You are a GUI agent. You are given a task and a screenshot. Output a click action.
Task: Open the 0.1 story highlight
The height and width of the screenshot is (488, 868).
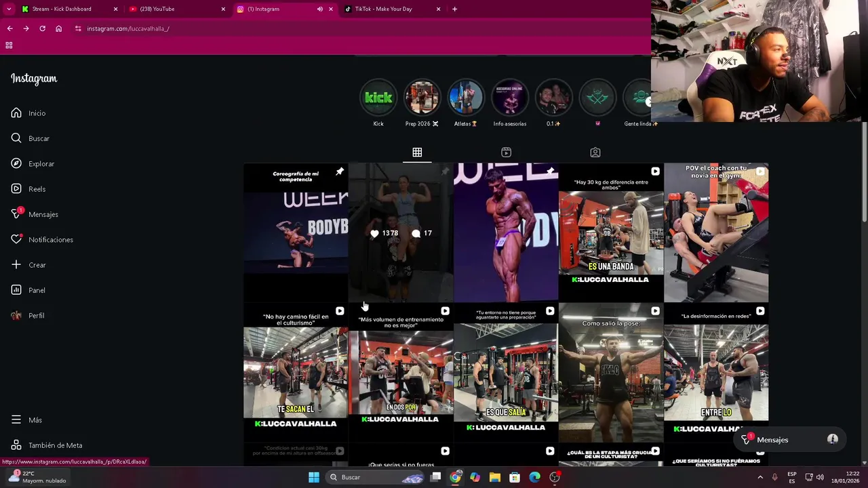pos(553,98)
